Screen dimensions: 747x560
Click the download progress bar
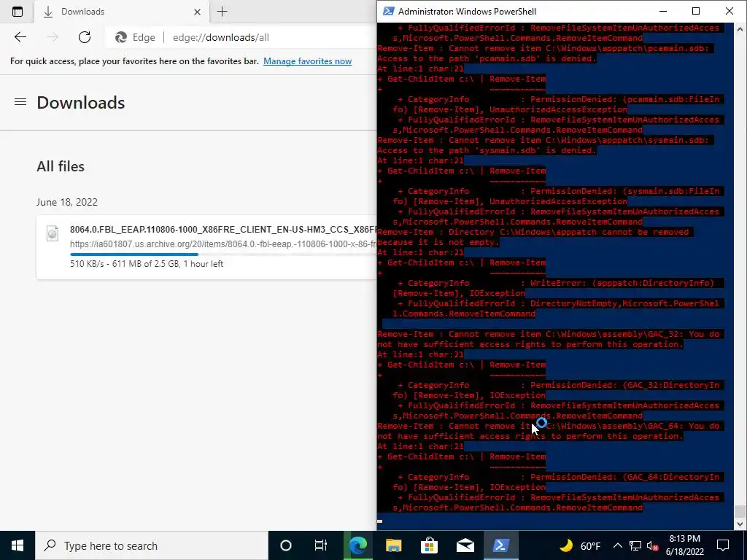pyautogui.click(x=223, y=254)
